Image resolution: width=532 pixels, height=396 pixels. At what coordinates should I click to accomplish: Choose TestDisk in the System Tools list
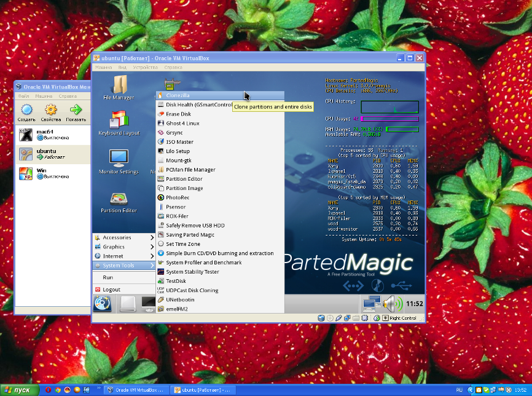click(176, 281)
